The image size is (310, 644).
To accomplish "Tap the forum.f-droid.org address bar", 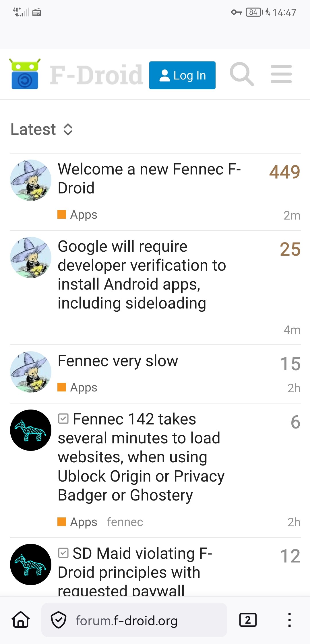I will (x=126, y=620).
